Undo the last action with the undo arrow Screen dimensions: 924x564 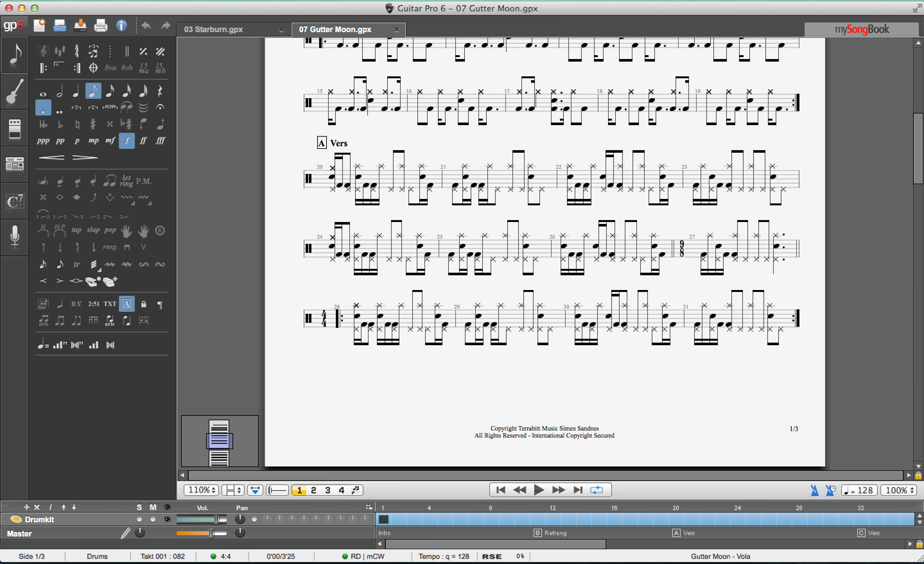click(x=146, y=25)
